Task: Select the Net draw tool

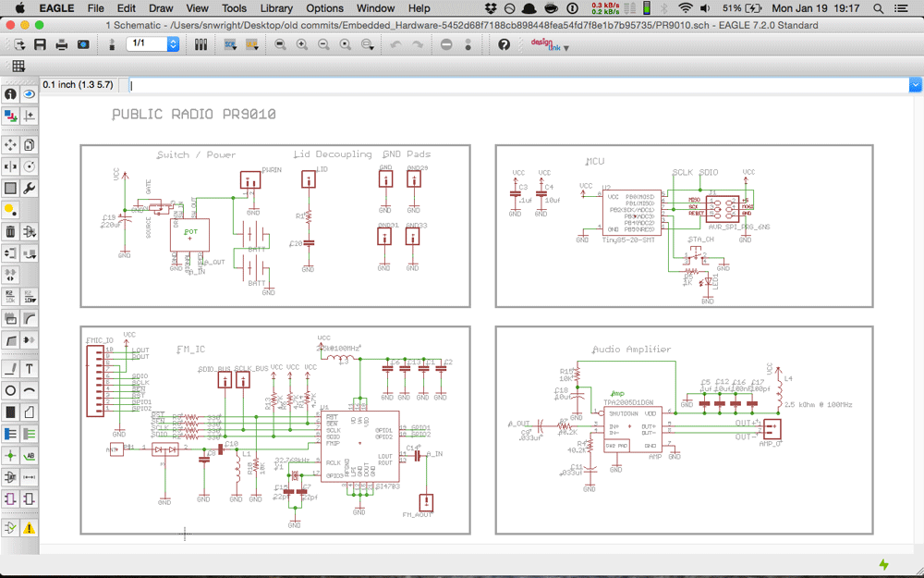Action: 29,434
